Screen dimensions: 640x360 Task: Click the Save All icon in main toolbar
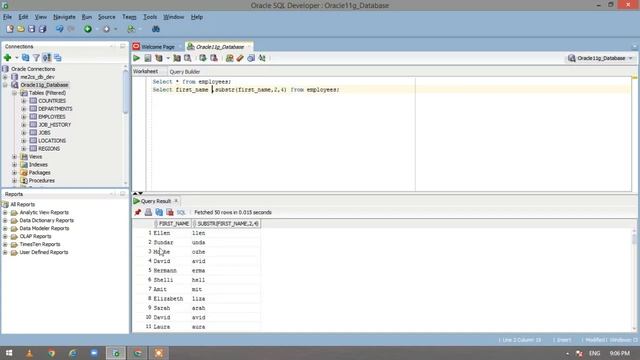point(42,29)
